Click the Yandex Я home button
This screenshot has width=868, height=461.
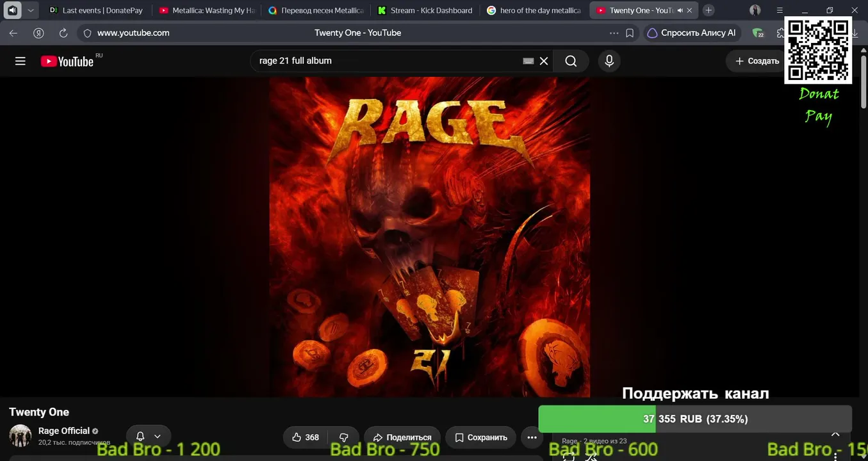click(38, 33)
